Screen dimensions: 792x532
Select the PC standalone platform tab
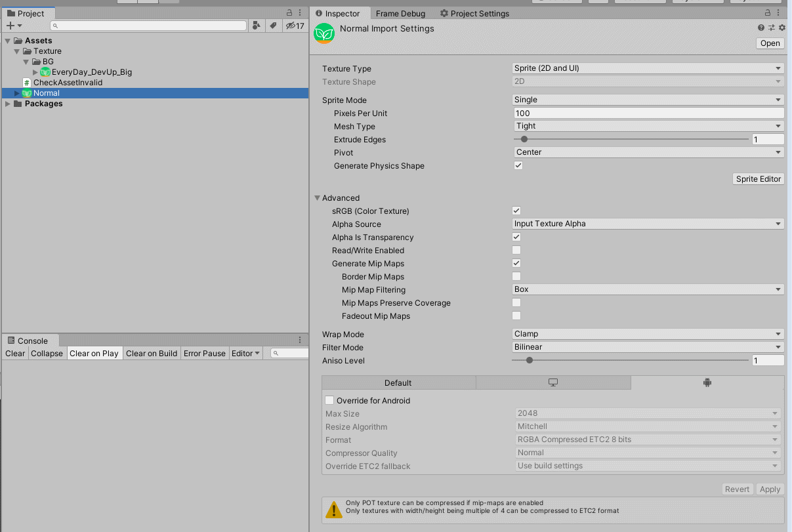[553, 382]
